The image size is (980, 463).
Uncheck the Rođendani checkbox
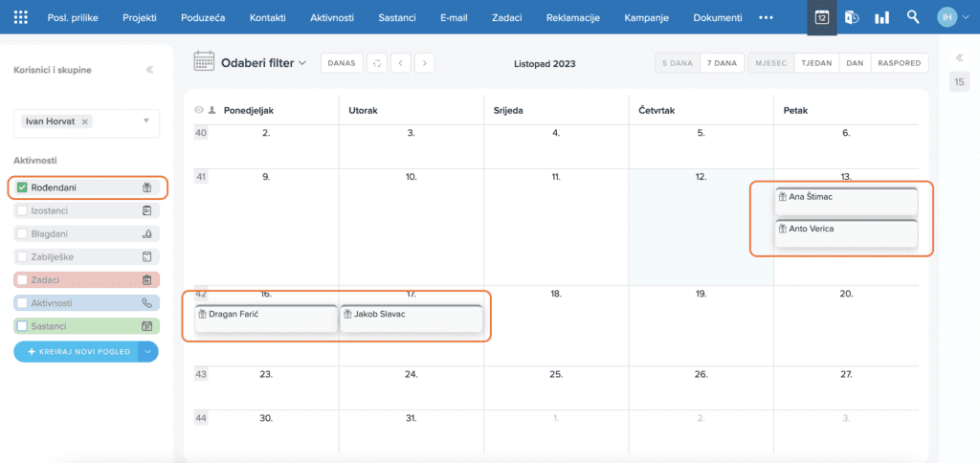(22, 187)
